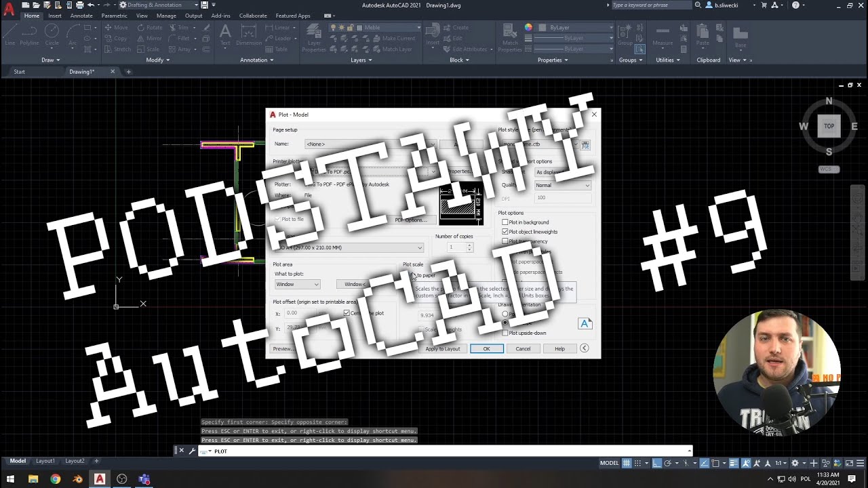Viewport: 868px width, 488px height.
Task: Click the Measure utility
Action: point(663,35)
